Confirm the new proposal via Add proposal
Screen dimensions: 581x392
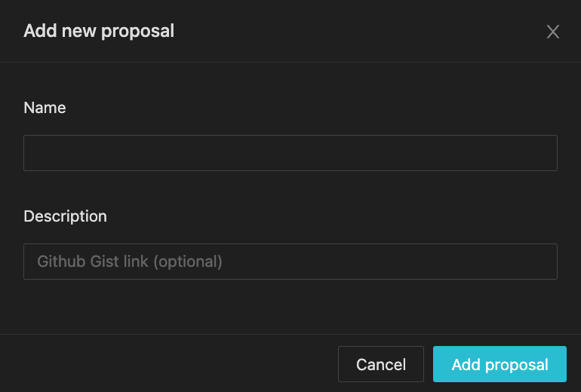coord(500,364)
